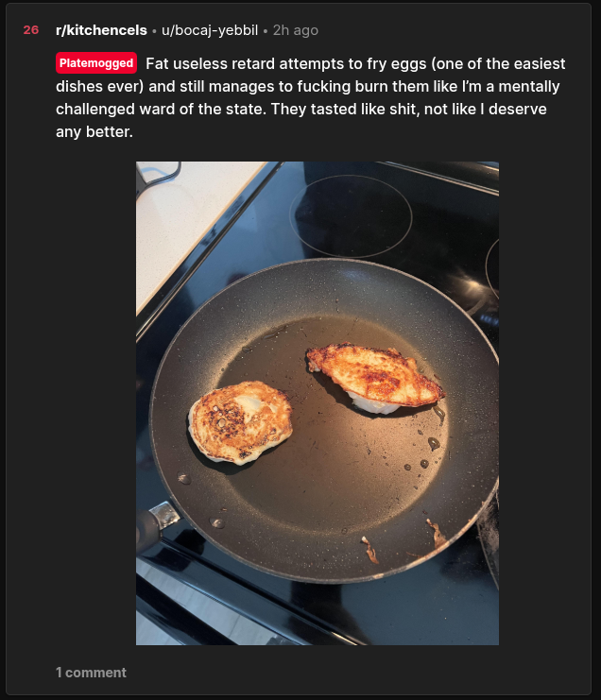Image resolution: width=601 pixels, height=700 pixels.
Task: View the u/bocaj-yebbil user profile
Action: [210, 30]
